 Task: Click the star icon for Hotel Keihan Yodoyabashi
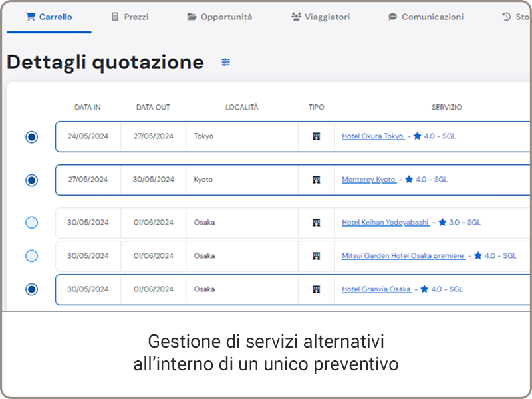[x=442, y=222]
